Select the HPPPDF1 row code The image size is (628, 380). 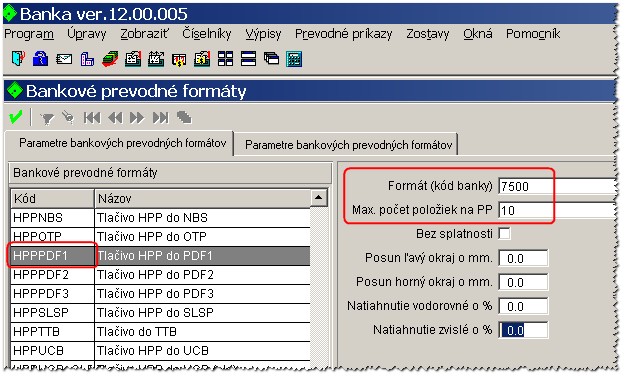tap(52, 255)
